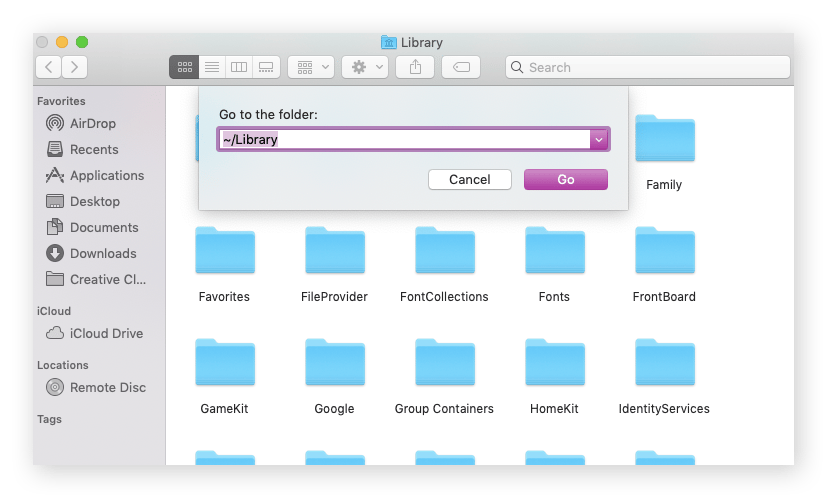
Task: Switch to list view
Action: 212,67
